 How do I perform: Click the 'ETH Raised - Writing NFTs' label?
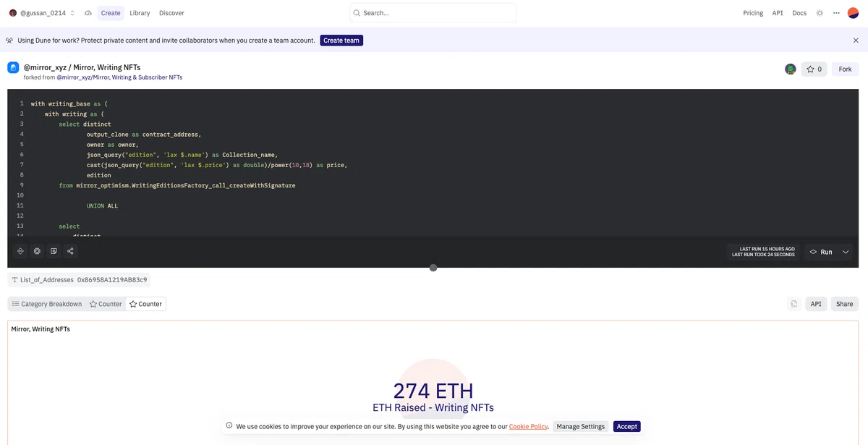(x=433, y=407)
